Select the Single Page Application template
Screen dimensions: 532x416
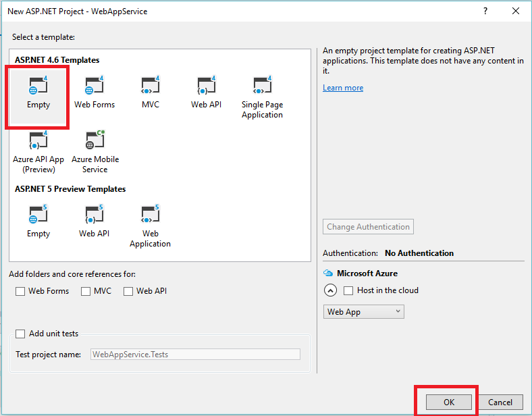[262, 87]
